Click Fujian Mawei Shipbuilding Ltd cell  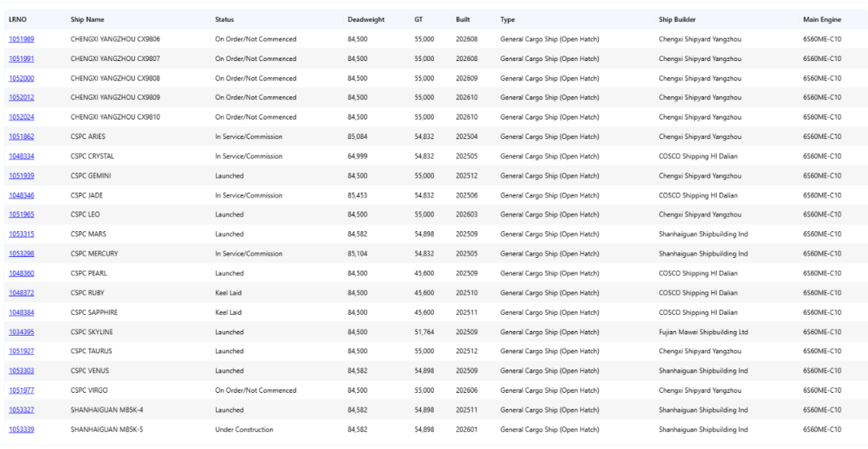coord(703,333)
